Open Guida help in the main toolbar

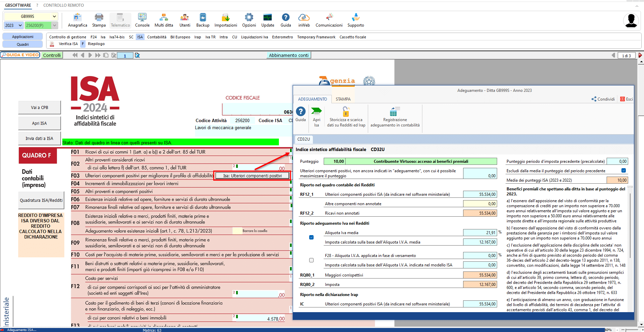click(286, 20)
